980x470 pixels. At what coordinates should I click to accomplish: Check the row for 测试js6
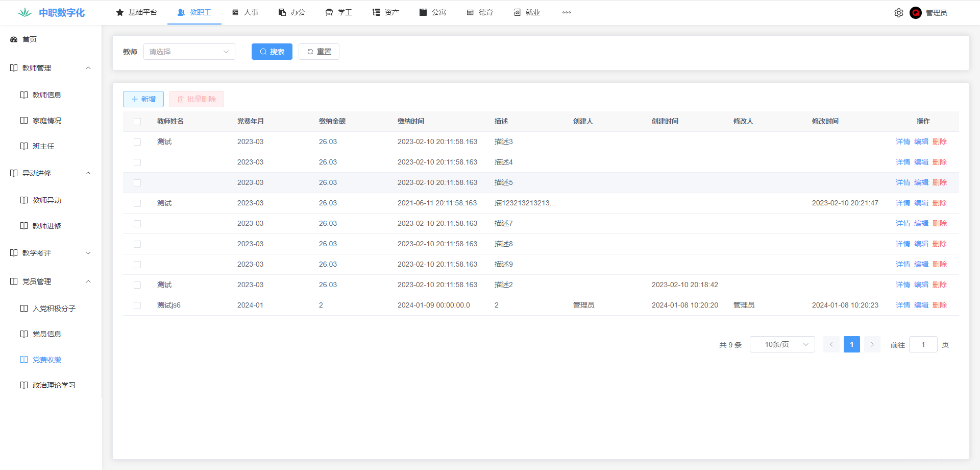tap(137, 306)
